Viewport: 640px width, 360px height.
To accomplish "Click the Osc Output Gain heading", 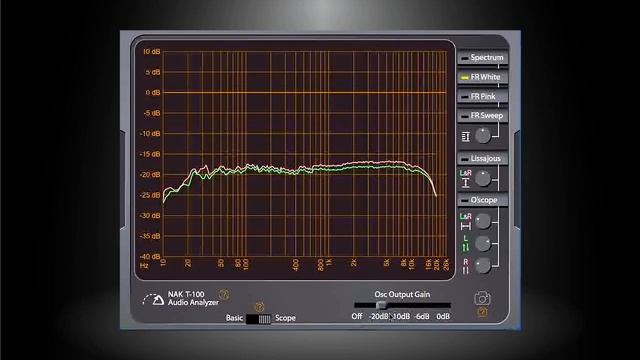I will [402, 294].
